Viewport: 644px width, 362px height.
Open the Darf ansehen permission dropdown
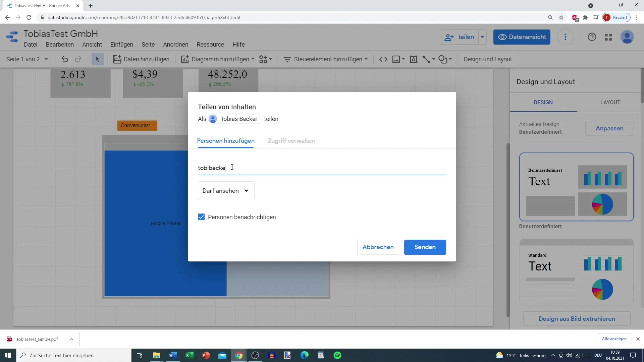pyautogui.click(x=226, y=191)
